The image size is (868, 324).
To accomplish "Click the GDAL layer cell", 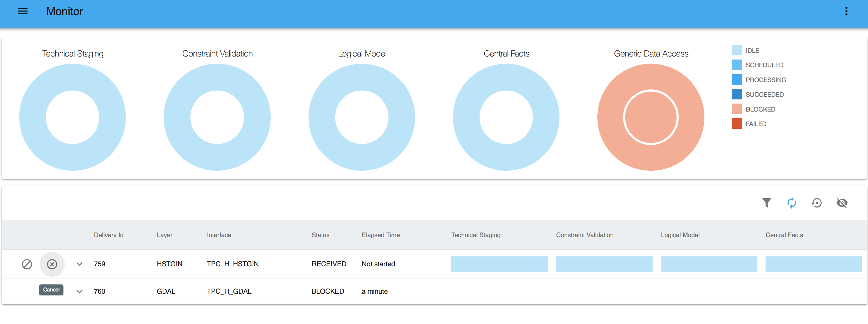I will (x=166, y=291).
